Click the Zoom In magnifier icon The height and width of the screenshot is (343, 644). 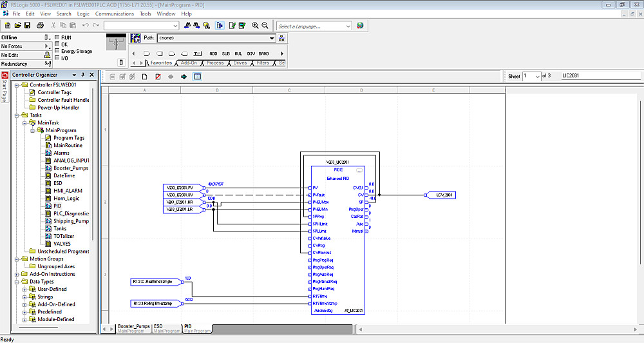click(x=255, y=26)
